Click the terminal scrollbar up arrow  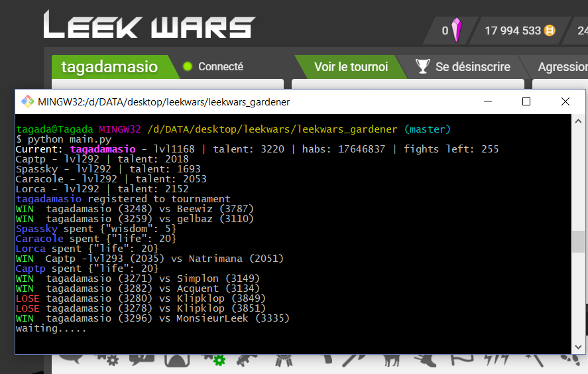[578, 121]
